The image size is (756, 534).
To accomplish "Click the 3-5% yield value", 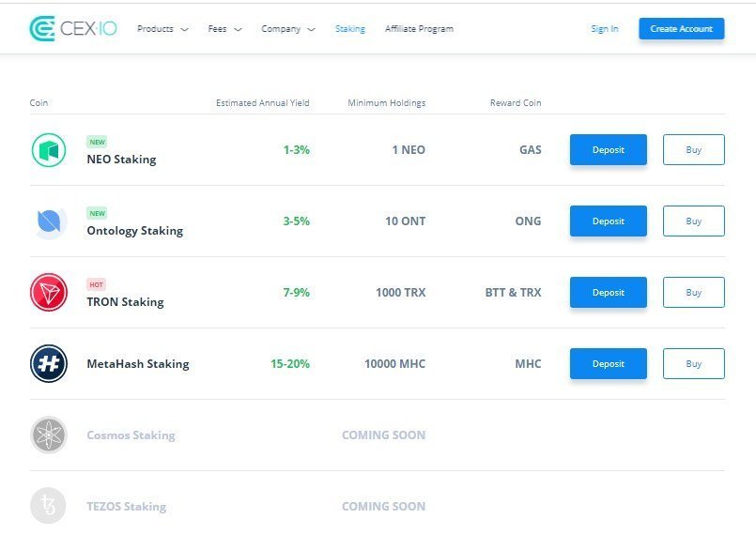I will pos(297,221).
